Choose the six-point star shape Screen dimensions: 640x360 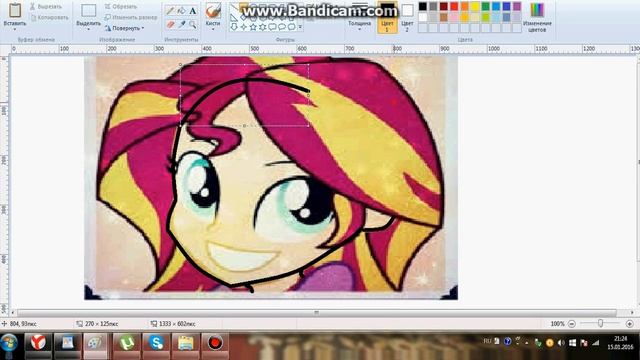pyautogui.click(x=262, y=27)
